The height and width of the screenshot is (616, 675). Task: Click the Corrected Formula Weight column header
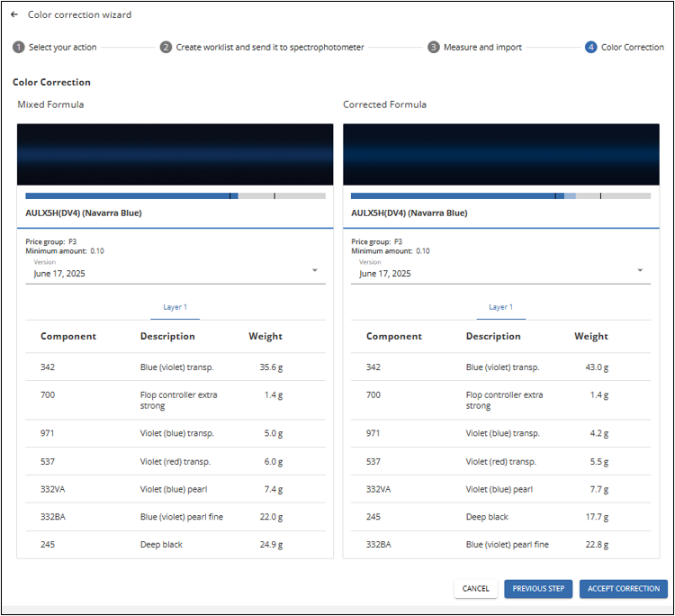pyautogui.click(x=591, y=337)
